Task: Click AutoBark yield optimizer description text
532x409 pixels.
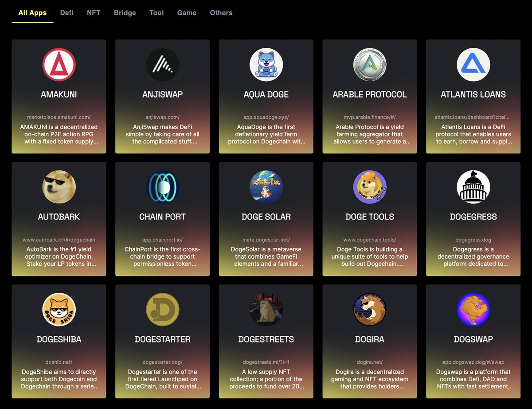Action: [x=59, y=257]
